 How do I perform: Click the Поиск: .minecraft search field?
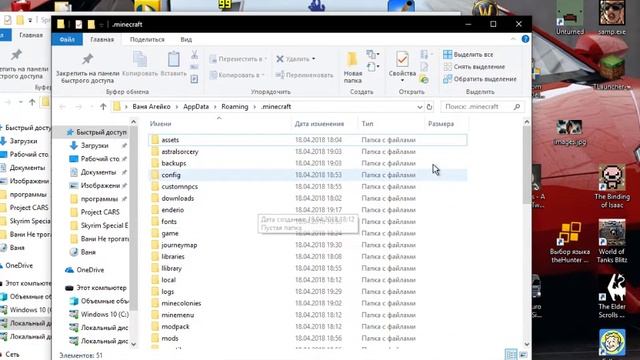[x=482, y=107]
